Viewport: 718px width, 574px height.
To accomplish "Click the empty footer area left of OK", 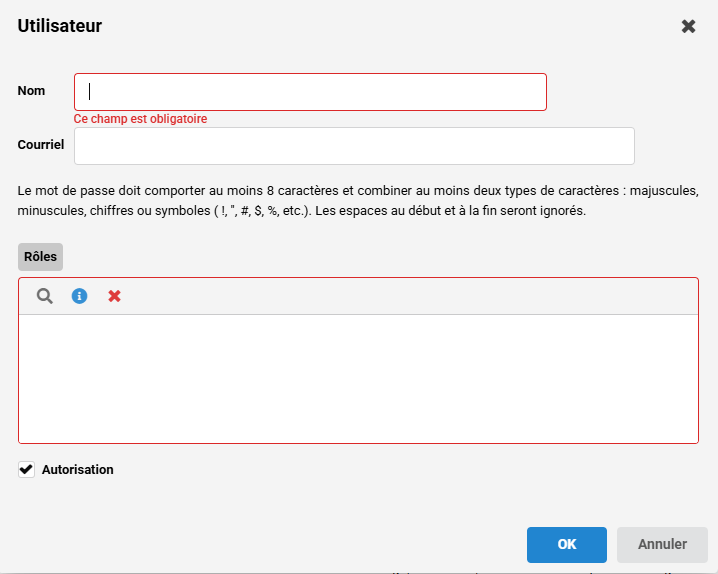I will [x=260, y=545].
